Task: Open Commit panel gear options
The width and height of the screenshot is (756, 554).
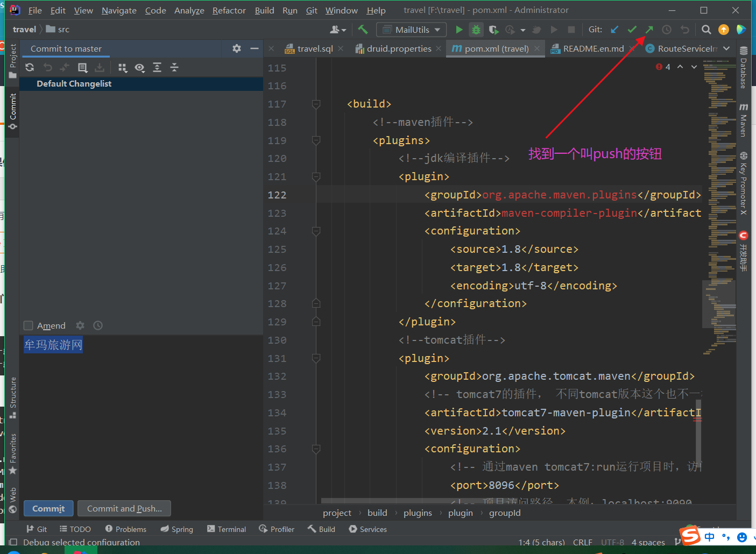Action: tap(237, 48)
